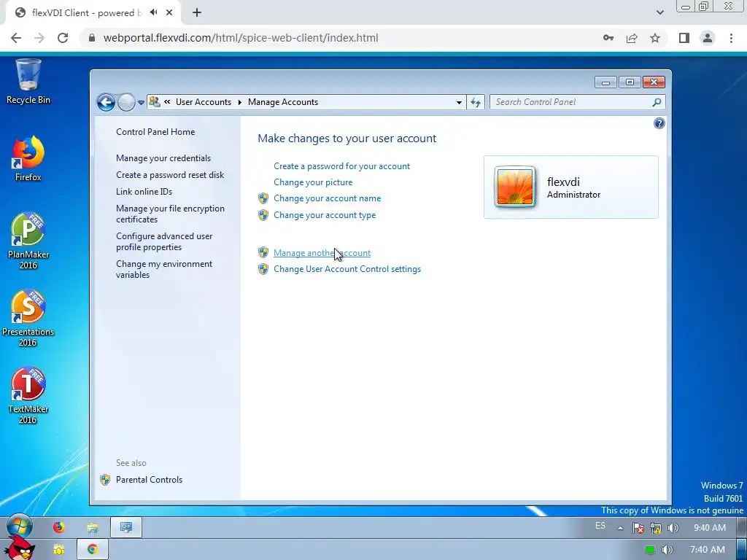Select Manage Accounts in breadcrumb
Screen dimensions: 747x560
[283, 102]
